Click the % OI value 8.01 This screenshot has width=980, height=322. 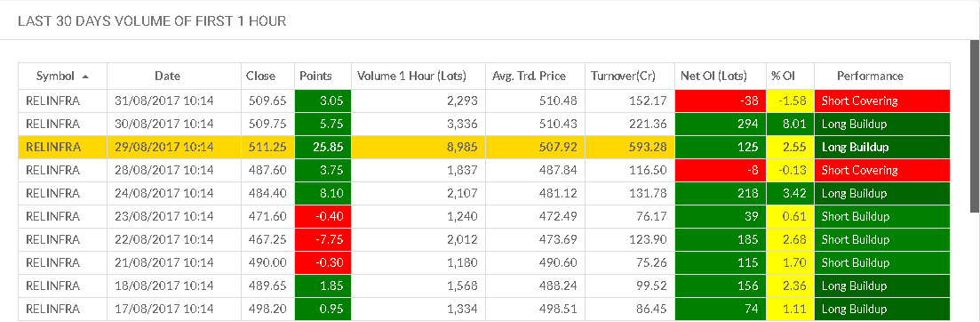pyautogui.click(x=791, y=124)
